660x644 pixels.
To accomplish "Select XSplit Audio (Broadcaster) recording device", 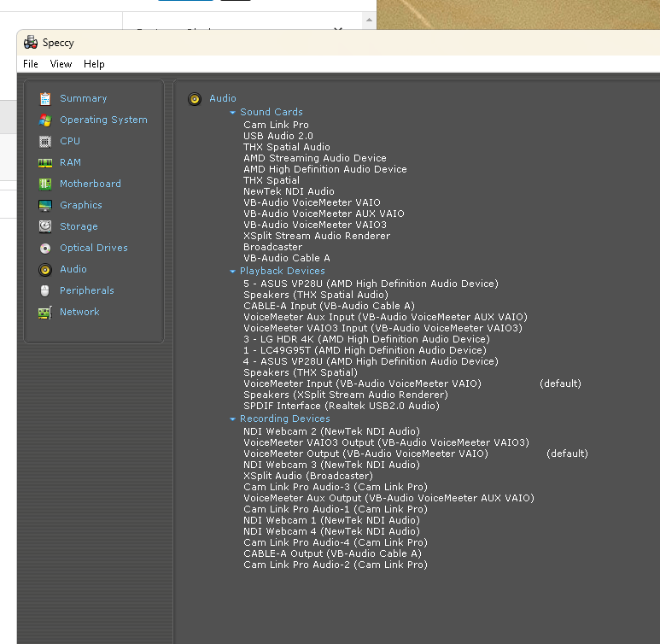I will click(x=308, y=476).
